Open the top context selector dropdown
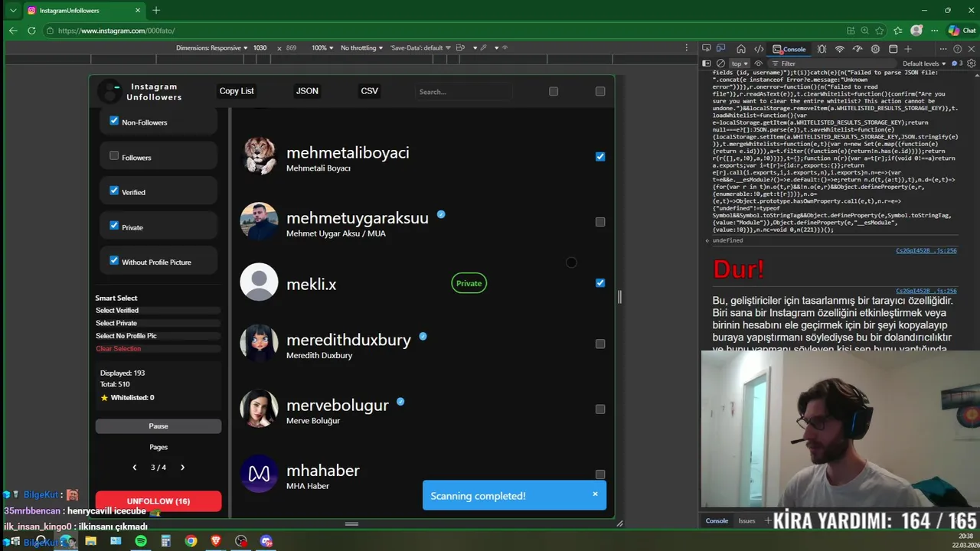Screen dimensions: 980x551 click(739, 64)
